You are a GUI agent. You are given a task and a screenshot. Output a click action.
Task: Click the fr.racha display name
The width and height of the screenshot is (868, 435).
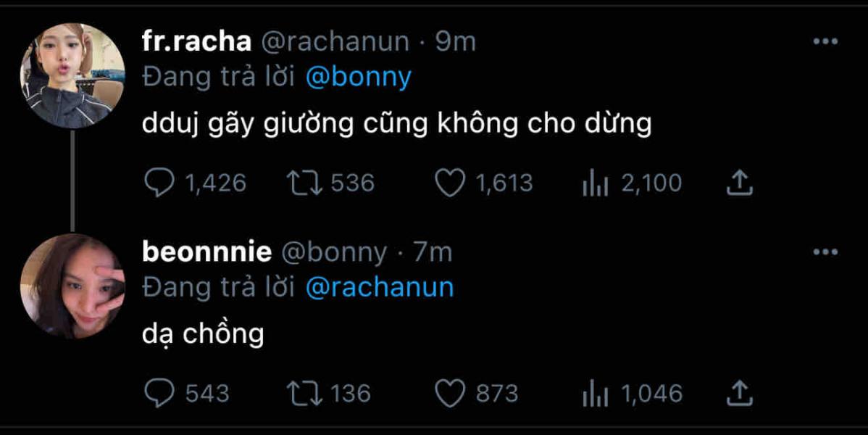[196, 42]
